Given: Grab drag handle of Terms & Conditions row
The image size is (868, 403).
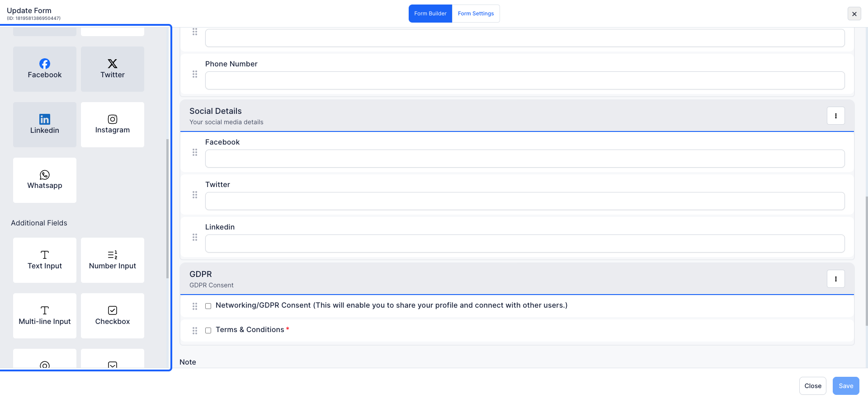Looking at the screenshot, I should (x=195, y=331).
